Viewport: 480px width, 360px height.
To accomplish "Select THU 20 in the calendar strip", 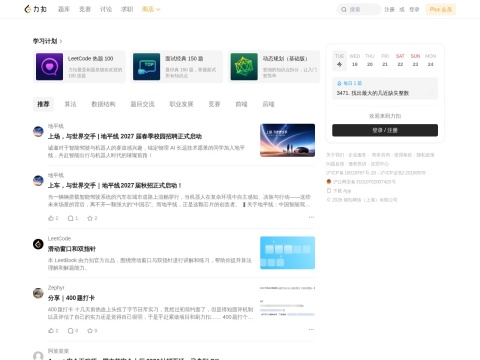I will tap(370, 60).
